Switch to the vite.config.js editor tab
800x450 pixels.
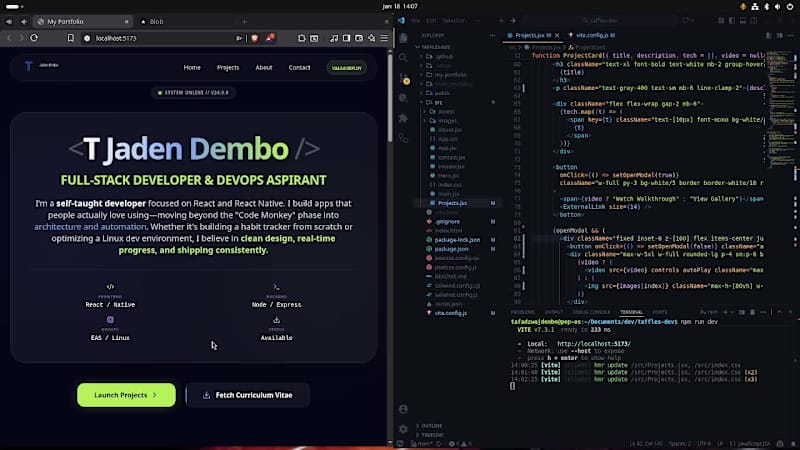[592, 36]
